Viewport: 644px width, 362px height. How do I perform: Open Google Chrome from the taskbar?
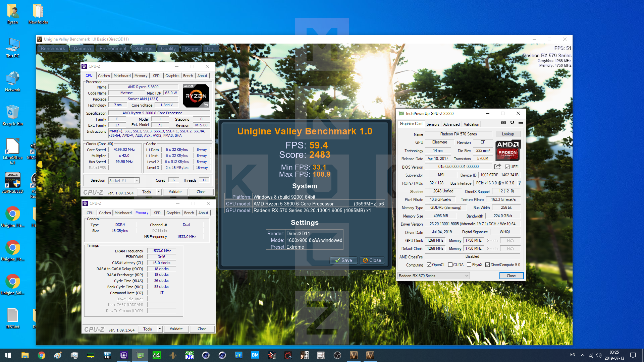(x=42, y=355)
